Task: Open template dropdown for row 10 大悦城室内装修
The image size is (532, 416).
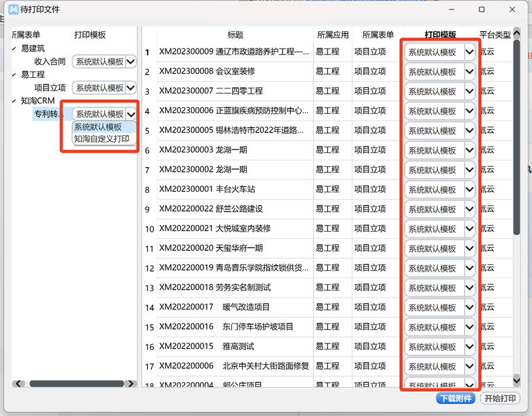Action: (469, 229)
